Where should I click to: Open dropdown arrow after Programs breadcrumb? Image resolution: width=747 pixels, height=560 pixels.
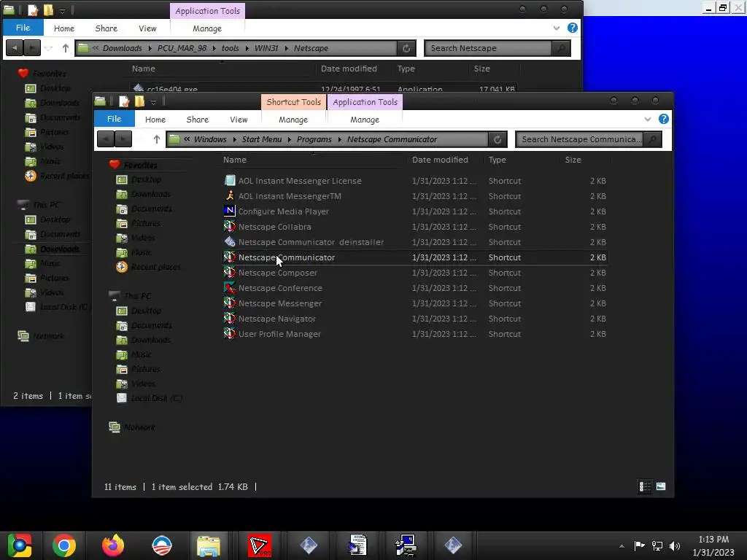click(339, 139)
